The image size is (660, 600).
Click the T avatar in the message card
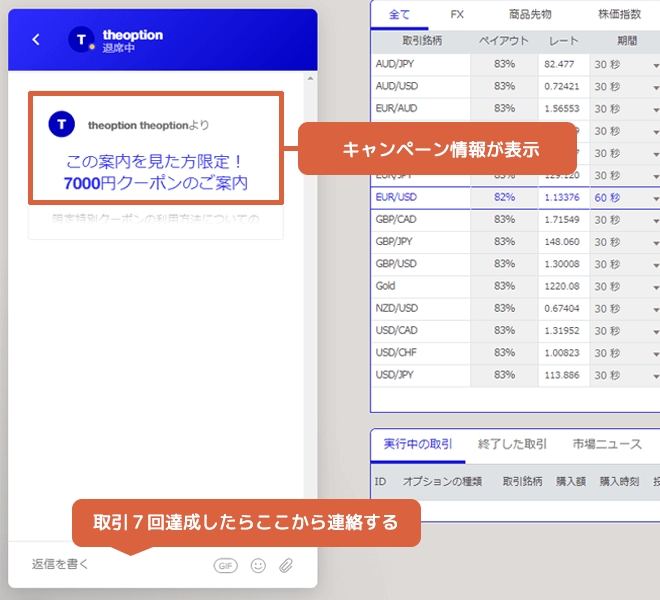point(62,124)
